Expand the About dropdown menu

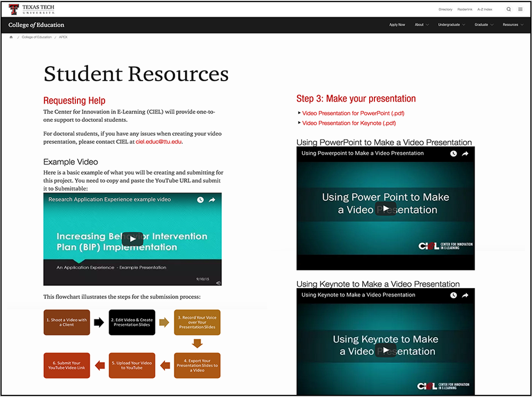(x=422, y=25)
